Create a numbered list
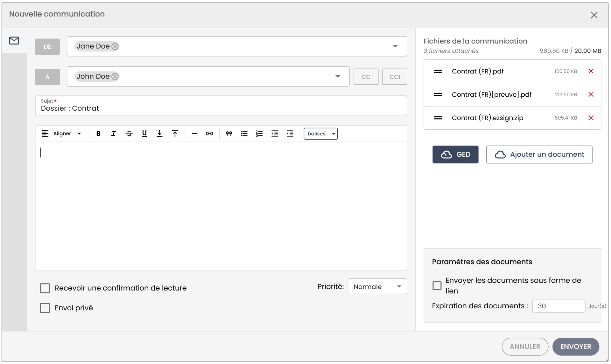Image resolution: width=611 pixels, height=364 pixels. point(259,134)
